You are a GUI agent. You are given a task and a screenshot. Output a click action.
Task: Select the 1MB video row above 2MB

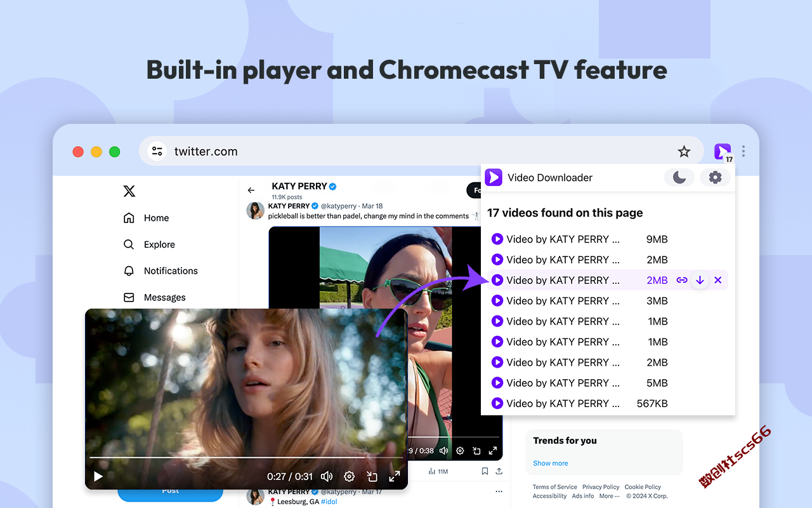click(x=608, y=342)
